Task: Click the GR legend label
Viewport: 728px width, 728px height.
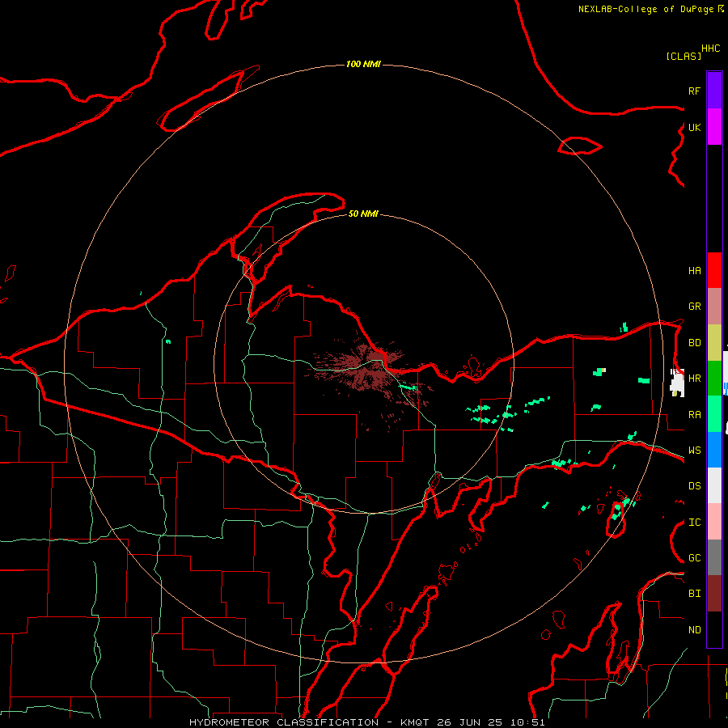Action: (x=694, y=307)
